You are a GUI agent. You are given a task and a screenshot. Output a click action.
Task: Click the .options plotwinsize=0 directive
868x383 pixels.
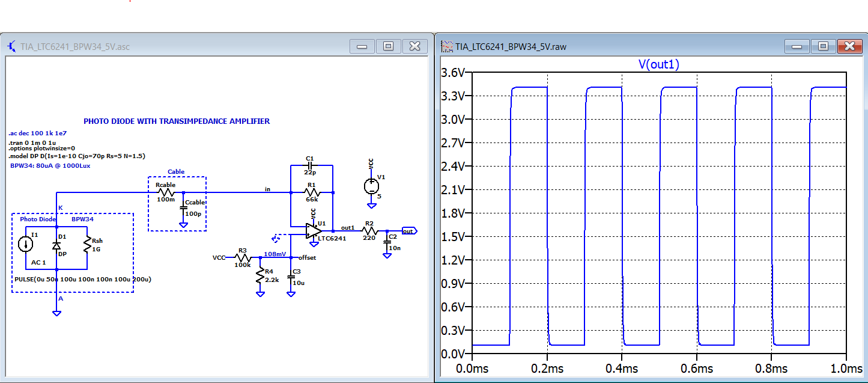pyautogui.click(x=41, y=148)
